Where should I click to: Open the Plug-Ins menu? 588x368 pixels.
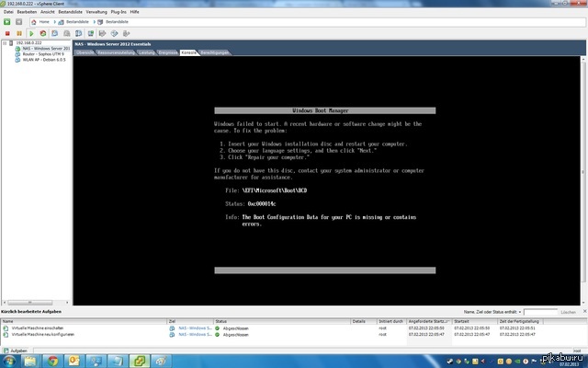click(x=119, y=12)
